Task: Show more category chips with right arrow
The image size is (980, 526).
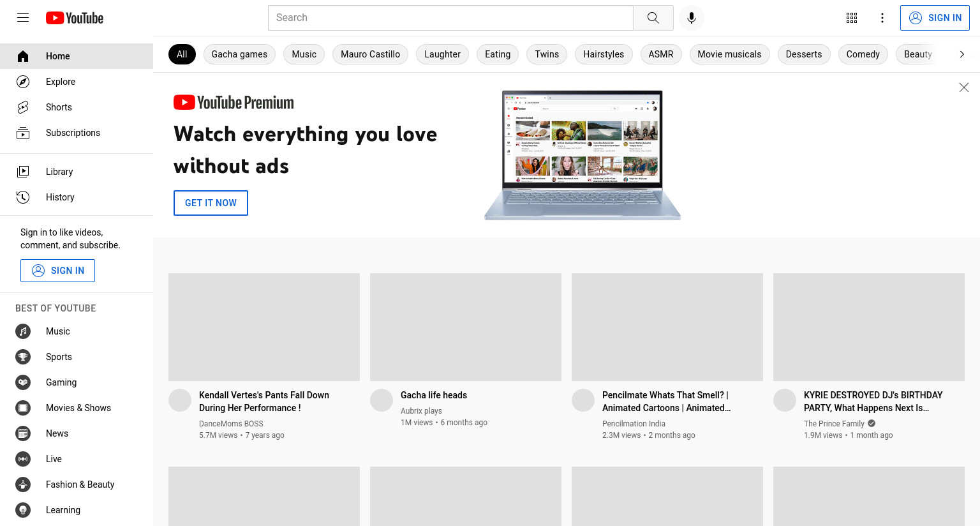Action: (x=961, y=54)
